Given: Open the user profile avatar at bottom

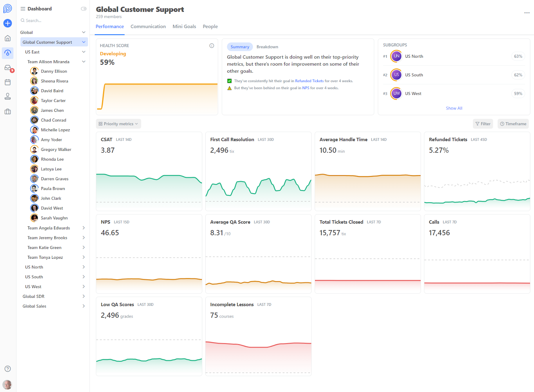Looking at the screenshot, I should (7, 384).
